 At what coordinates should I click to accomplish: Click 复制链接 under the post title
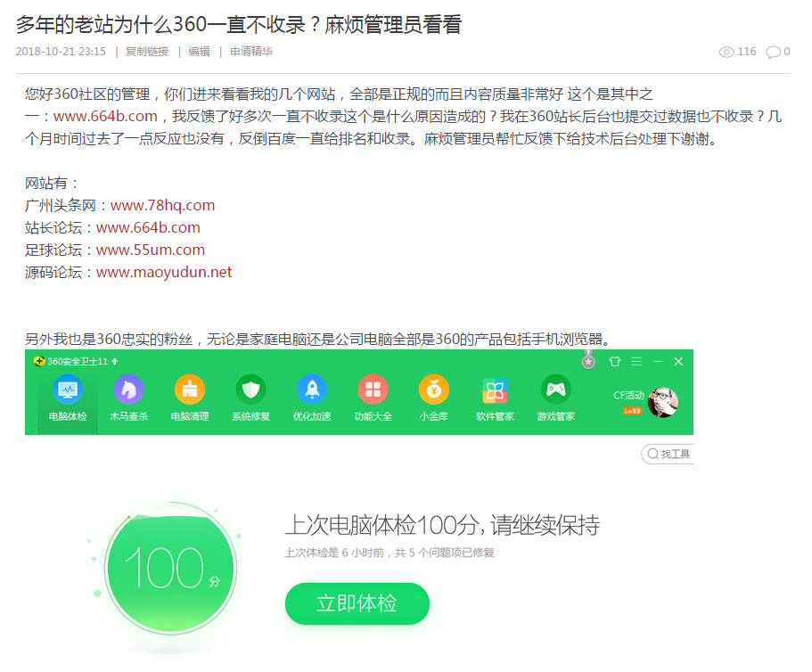pos(147,52)
